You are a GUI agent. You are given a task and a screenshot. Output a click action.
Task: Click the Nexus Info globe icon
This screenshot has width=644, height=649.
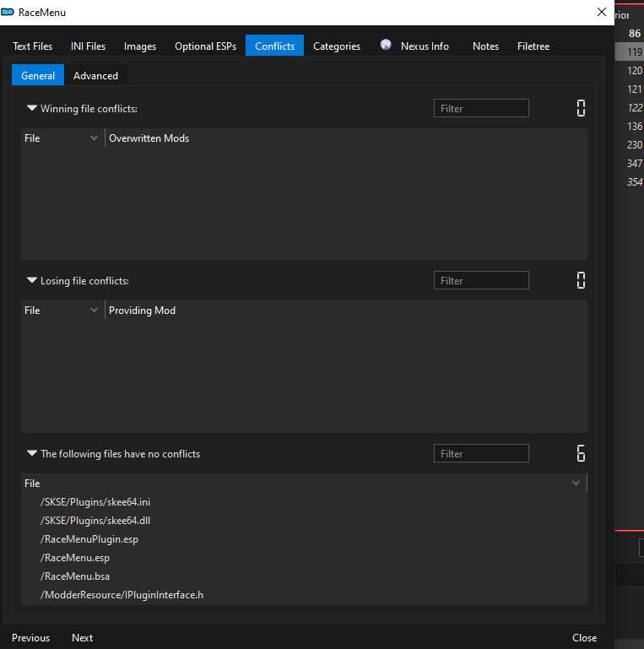pos(386,45)
